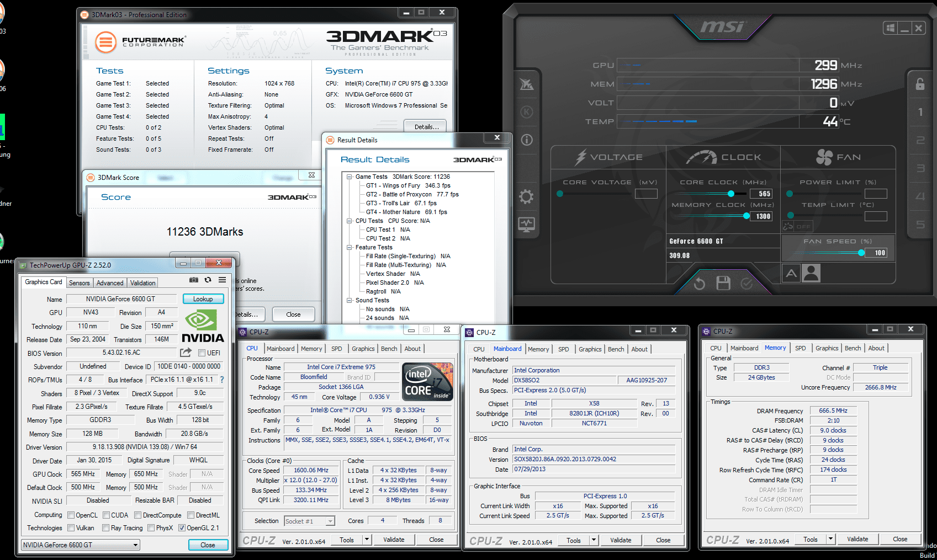Viewport: 937px width, 560px height.
Task: Open the Afterburner settings gear icon
Action: tap(526, 196)
